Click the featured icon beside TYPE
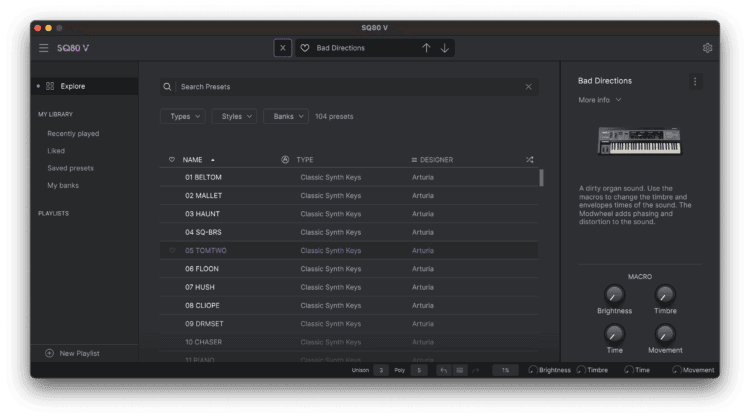The width and height of the screenshot is (750, 418). [x=285, y=159]
